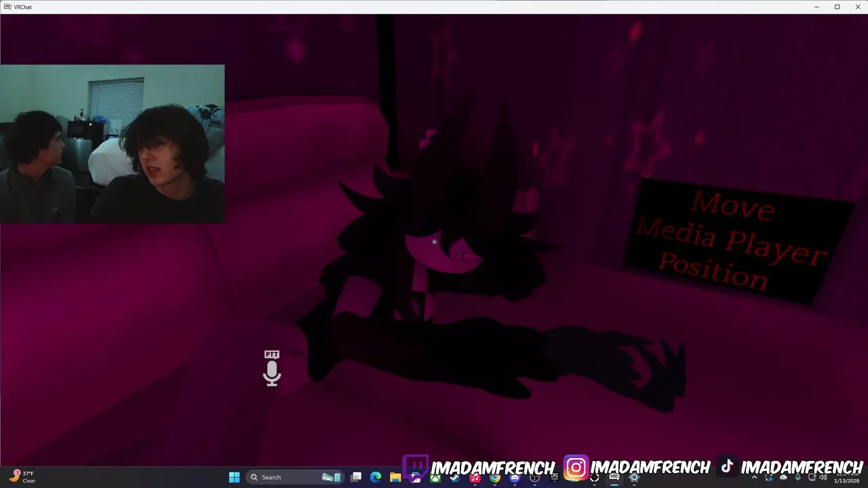Show hidden system tray icons
The image size is (868, 488).
click(755, 477)
